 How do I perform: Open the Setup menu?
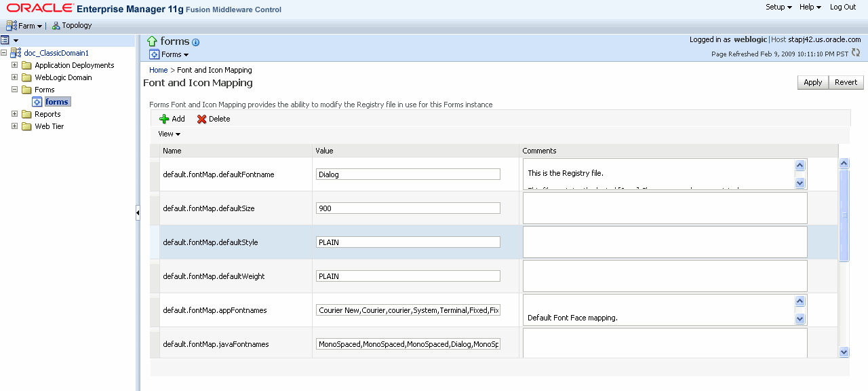[x=778, y=7]
